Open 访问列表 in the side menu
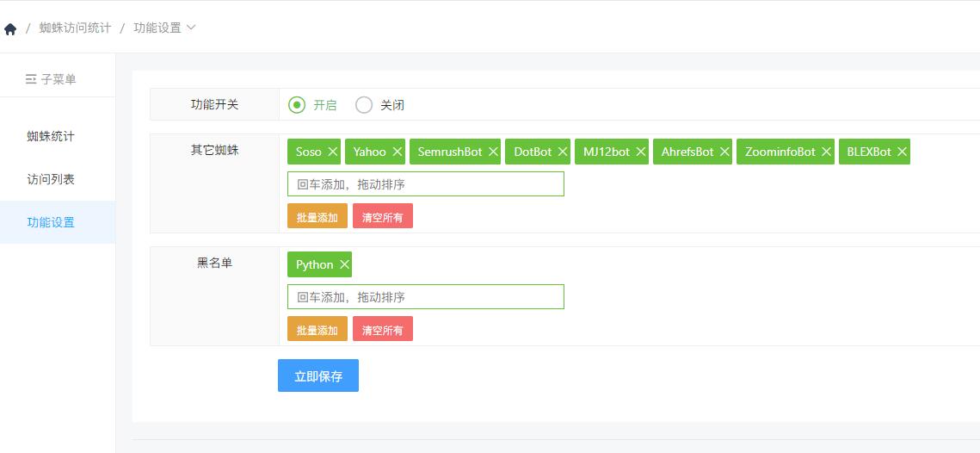The image size is (980, 453). (51, 180)
